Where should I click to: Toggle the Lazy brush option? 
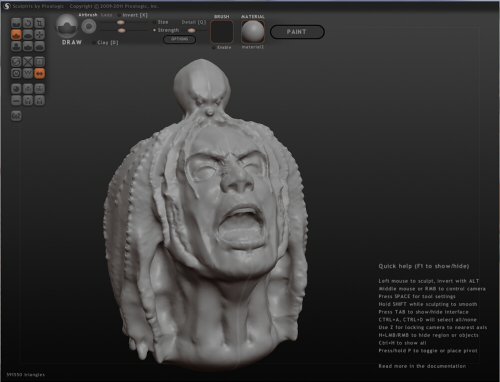(x=107, y=15)
